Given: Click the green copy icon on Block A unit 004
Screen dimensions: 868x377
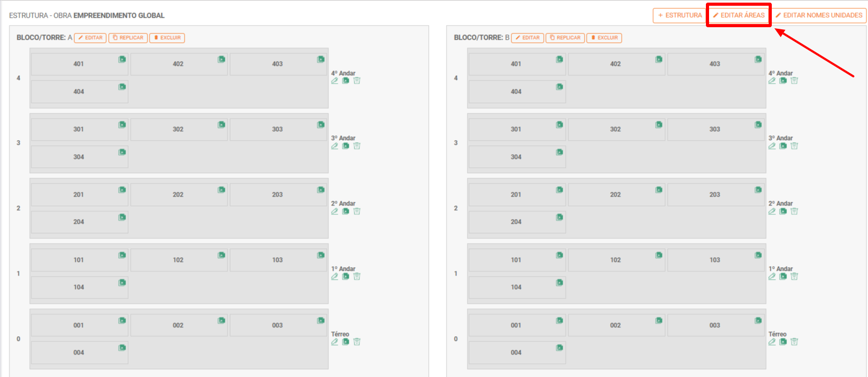Looking at the screenshot, I should coord(122,348).
